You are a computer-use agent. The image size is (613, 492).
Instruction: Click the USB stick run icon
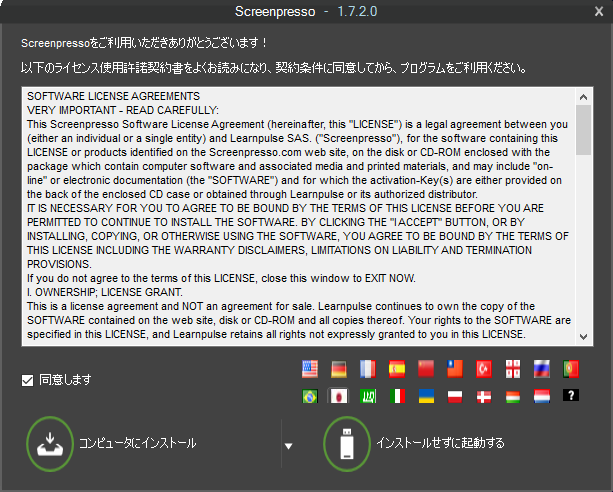pos(347,444)
